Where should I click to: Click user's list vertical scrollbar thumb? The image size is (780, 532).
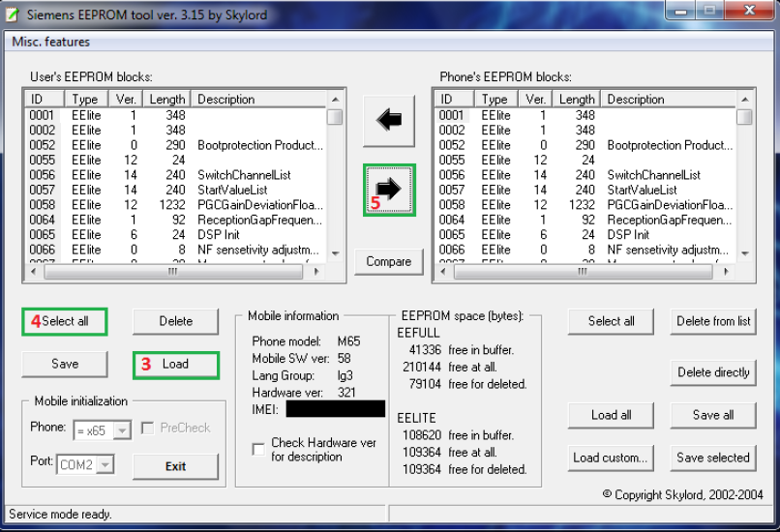point(336,117)
